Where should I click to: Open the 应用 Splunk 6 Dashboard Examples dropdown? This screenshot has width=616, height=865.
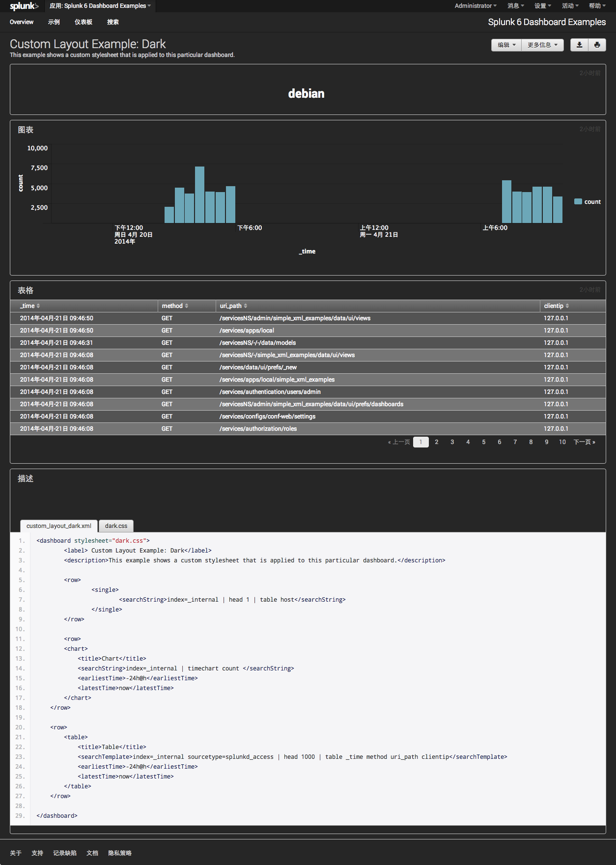click(x=100, y=6)
